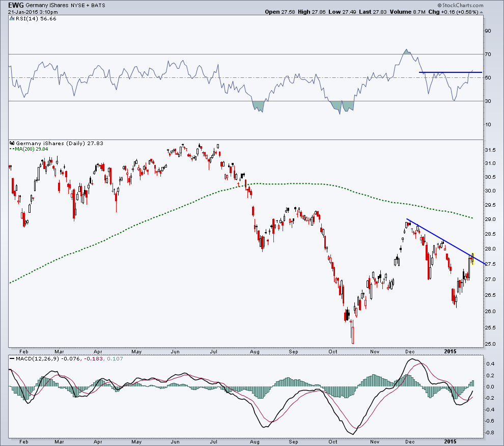
Task: Click the yellow-highlighted latest candlestick
Action: (x=472, y=259)
